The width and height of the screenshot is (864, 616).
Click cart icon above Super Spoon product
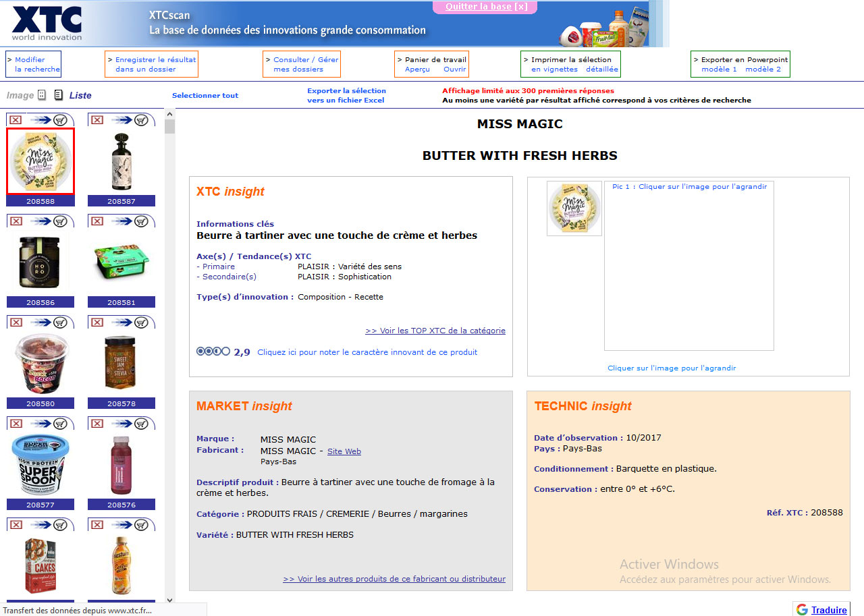click(x=60, y=424)
